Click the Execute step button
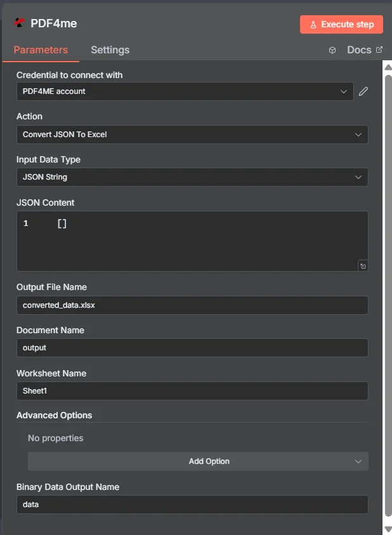Screen dimensions: 392x535 (x=341, y=25)
